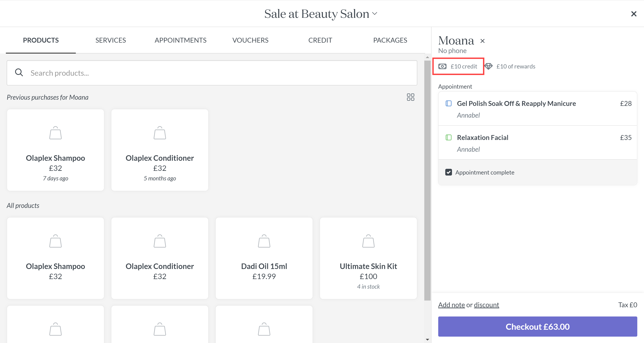644x343 pixels.
Task: Click the green Relaxation Facial service icon
Action: coord(448,137)
